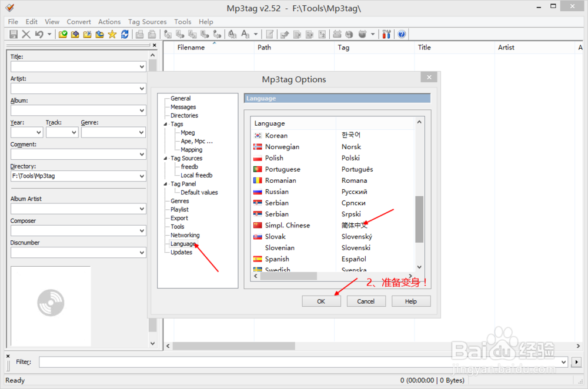Click the Cancel button in Options dialog

coord(366,301)
